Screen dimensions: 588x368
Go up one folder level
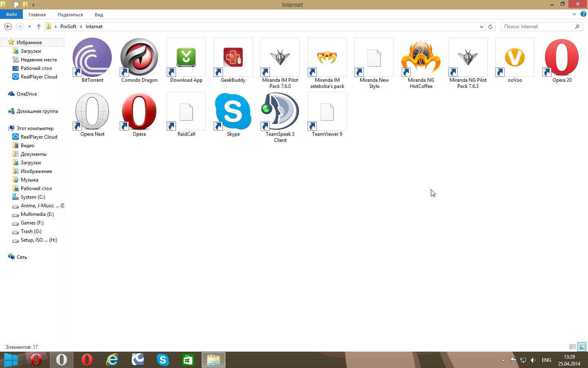pos(39,27)
